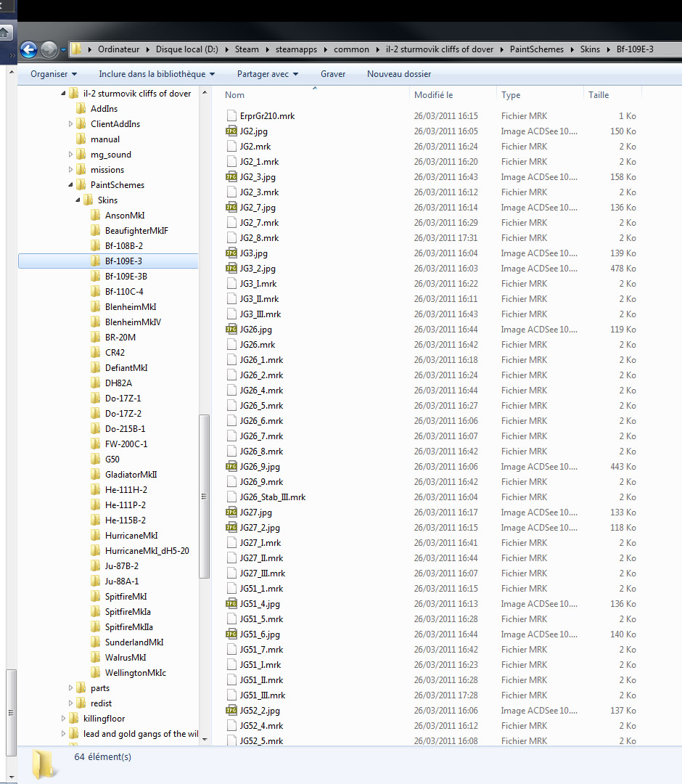Select the JG51_III.mrk file name

point(263,695)
